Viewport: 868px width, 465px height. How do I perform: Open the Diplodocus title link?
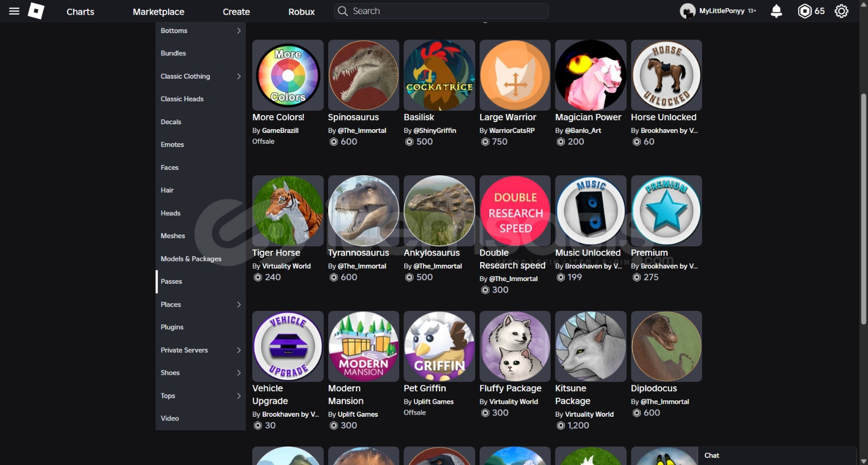pos(654,388)
